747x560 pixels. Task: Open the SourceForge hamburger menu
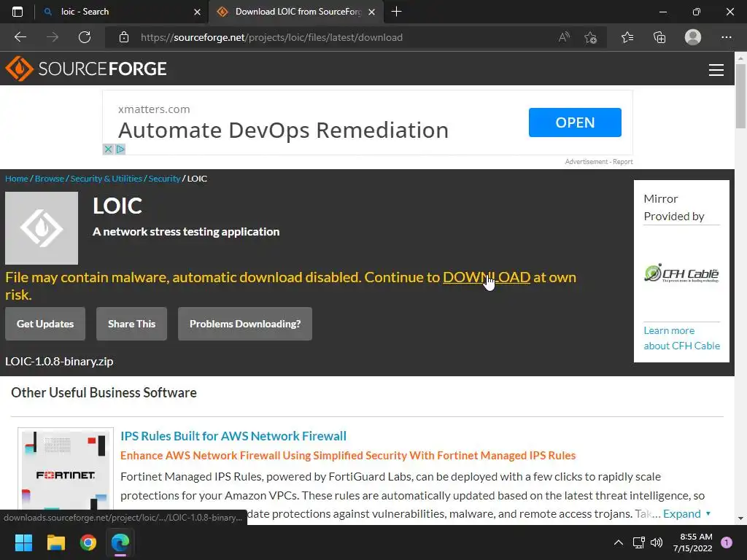coord(716,69)
